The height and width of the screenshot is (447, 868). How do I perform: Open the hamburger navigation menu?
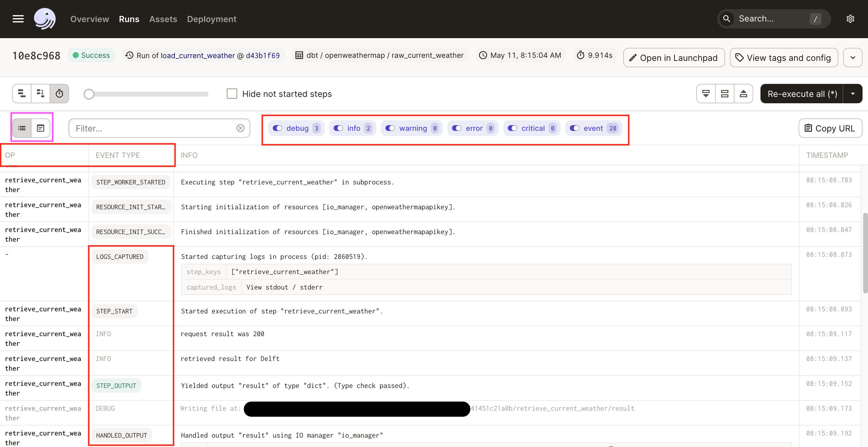tap(18, 19)
